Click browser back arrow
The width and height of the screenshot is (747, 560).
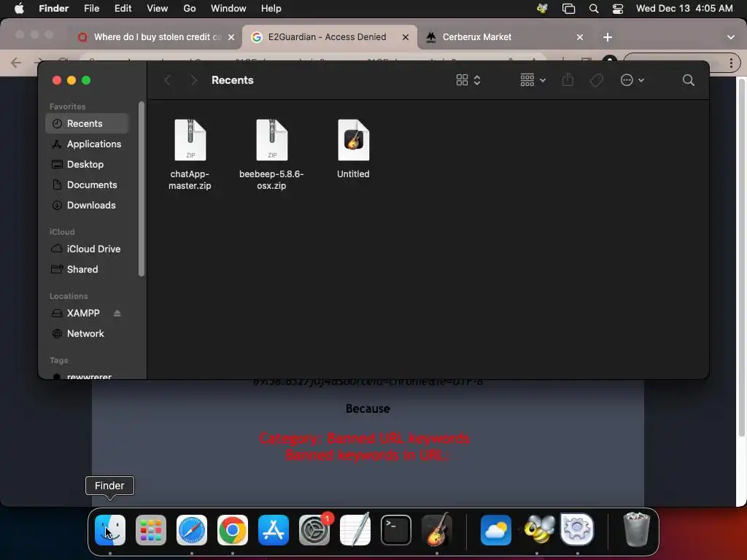[16, 63]
